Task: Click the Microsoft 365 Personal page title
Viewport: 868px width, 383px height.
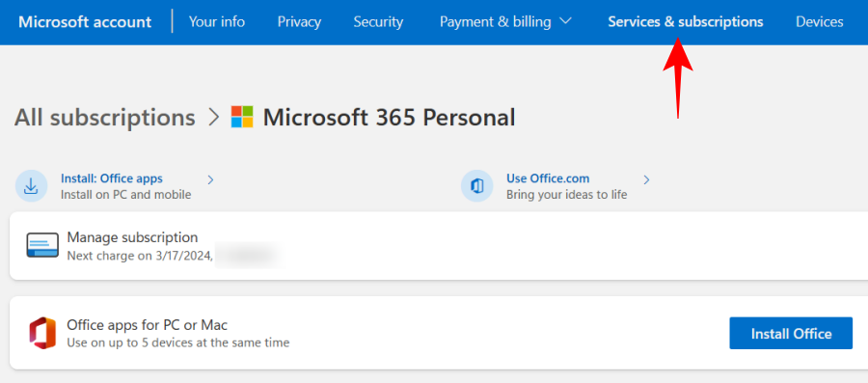Action: 389,118
